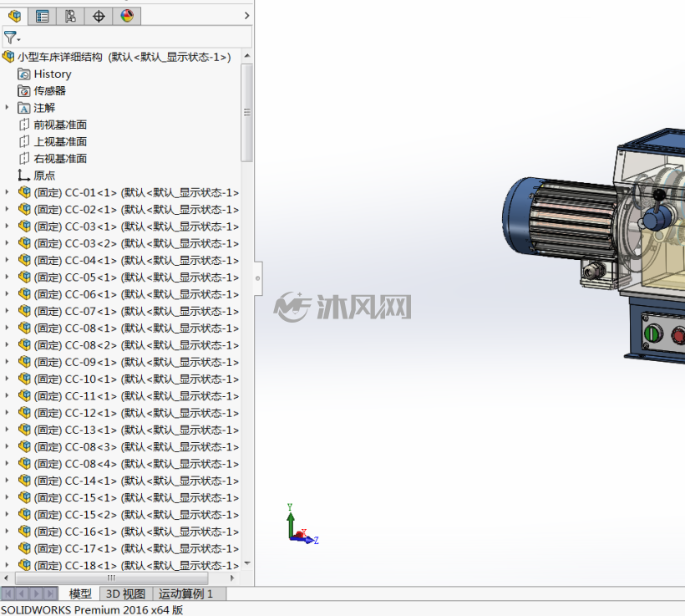Screen dimensions: 685x616
Task: Open the DisplayManager color sphere tab
Action: click(x=127, y=16)
